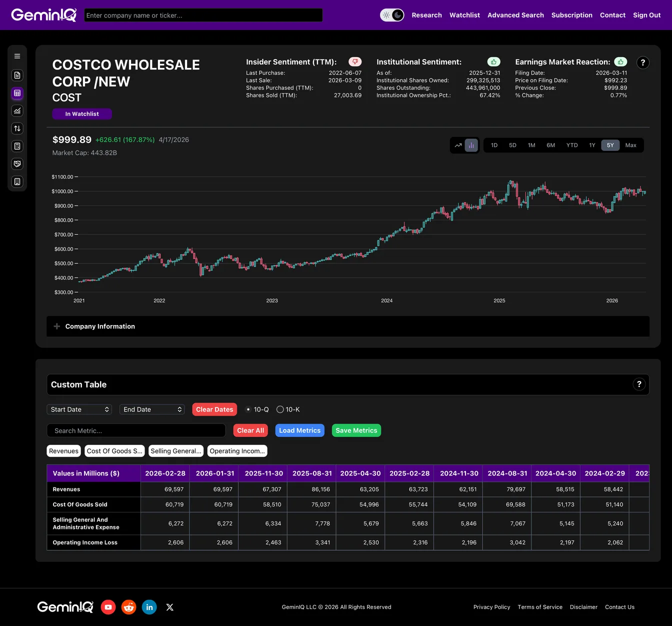This screenshot has height=626, width=672.
Task: Set chart range to 6M
Action: (550, 145)
